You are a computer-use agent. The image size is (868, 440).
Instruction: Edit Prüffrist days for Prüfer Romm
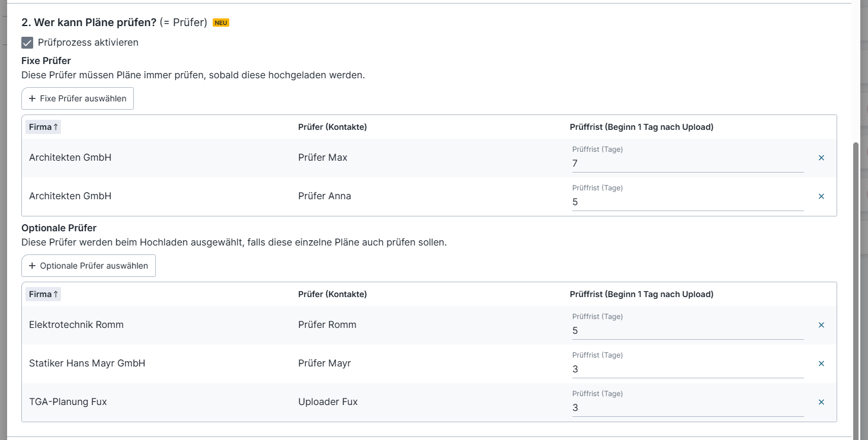click(x=687, y=331)
